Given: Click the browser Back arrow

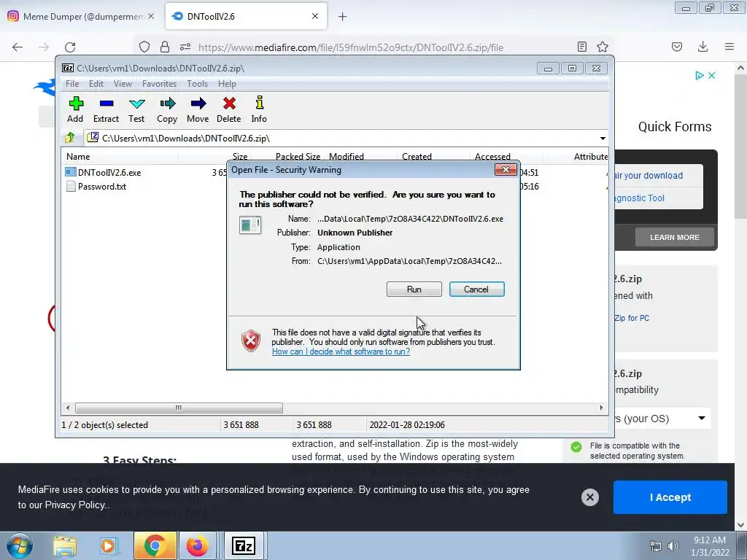Looking at the screenshot, I should pos(18,47).
